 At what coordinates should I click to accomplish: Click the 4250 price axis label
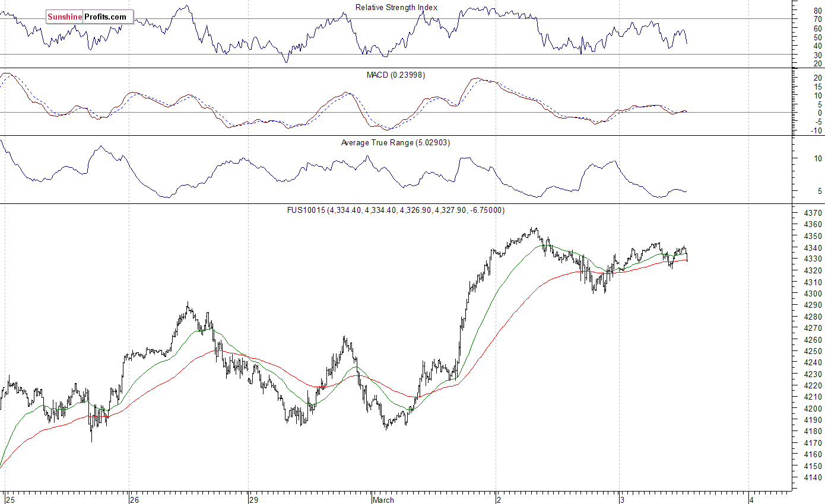(x=813, y=351)
